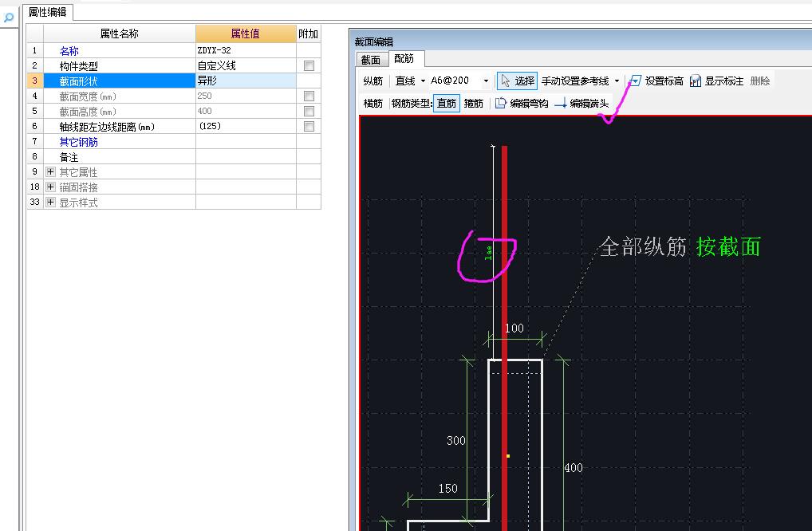This screenshot has width=812, height=531.
Task: Click the 附加 column header
Action: coord(308,33)
